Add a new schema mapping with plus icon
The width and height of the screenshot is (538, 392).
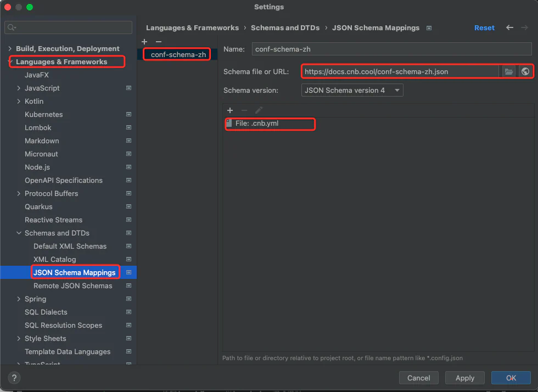click(x=144, y=42)
